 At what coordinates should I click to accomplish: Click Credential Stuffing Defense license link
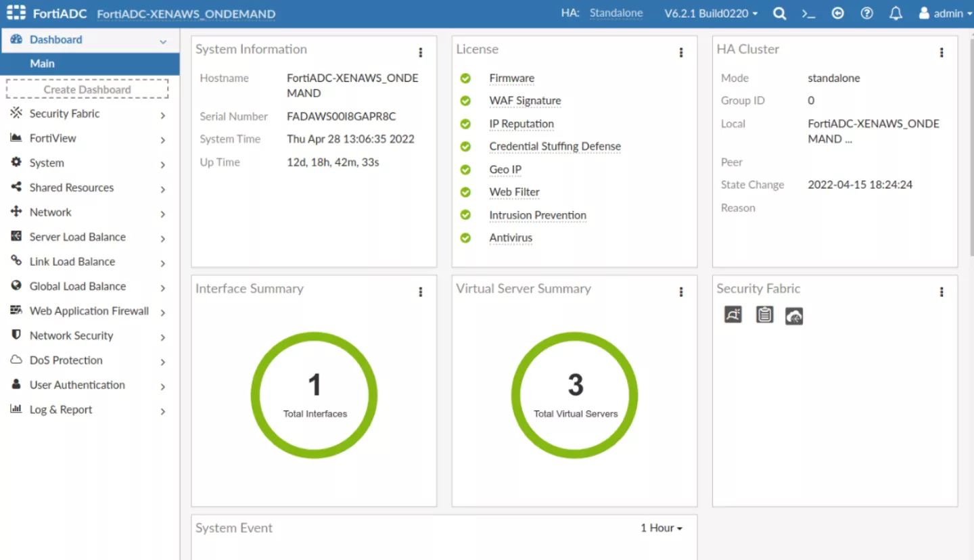coord(555,146)
